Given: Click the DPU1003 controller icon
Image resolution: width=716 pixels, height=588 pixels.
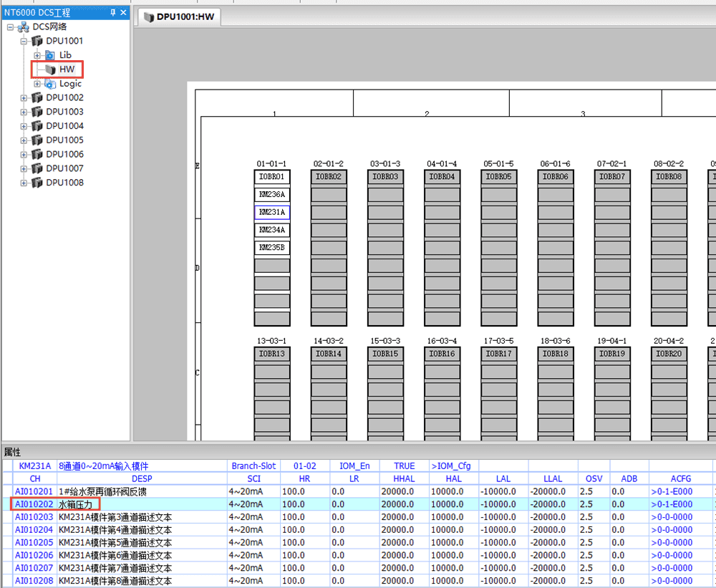Looking at the screenshot, I should 37,112.
